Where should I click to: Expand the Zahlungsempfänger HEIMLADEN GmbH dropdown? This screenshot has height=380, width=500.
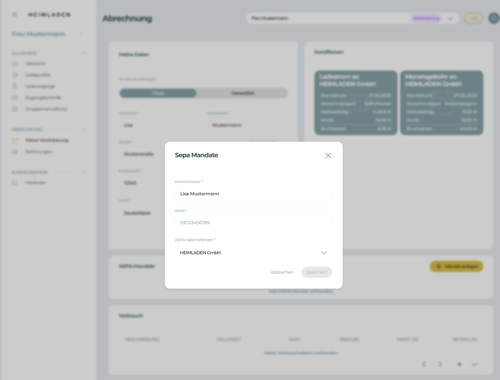click(253, 253)
